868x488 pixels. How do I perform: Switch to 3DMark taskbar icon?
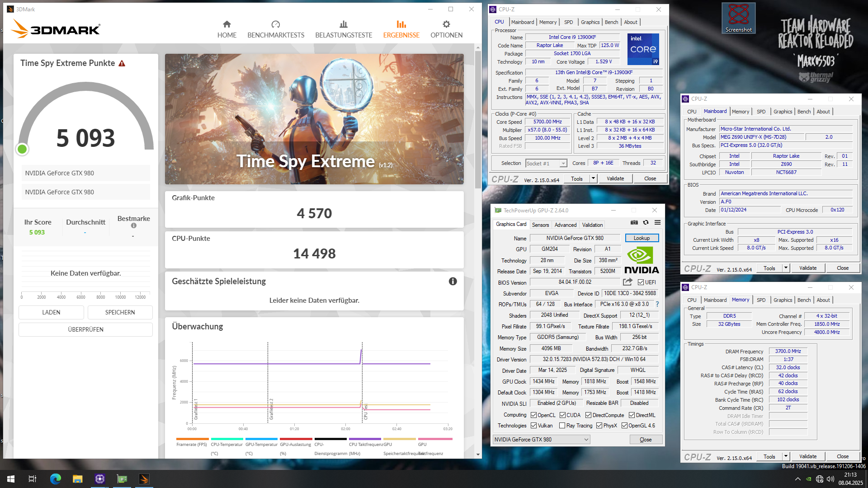pos(144,479)
